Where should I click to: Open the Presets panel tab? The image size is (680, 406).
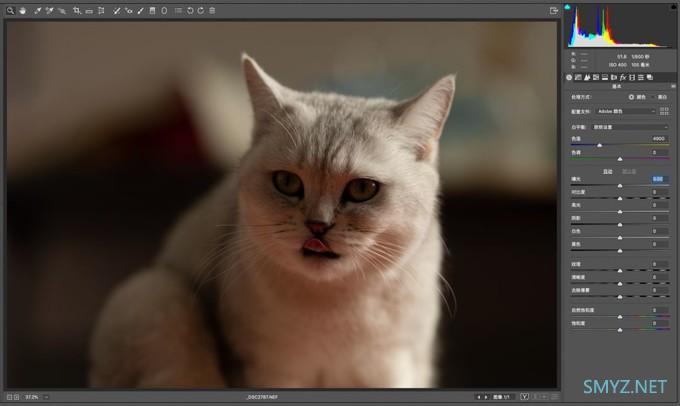pos(641,77)
